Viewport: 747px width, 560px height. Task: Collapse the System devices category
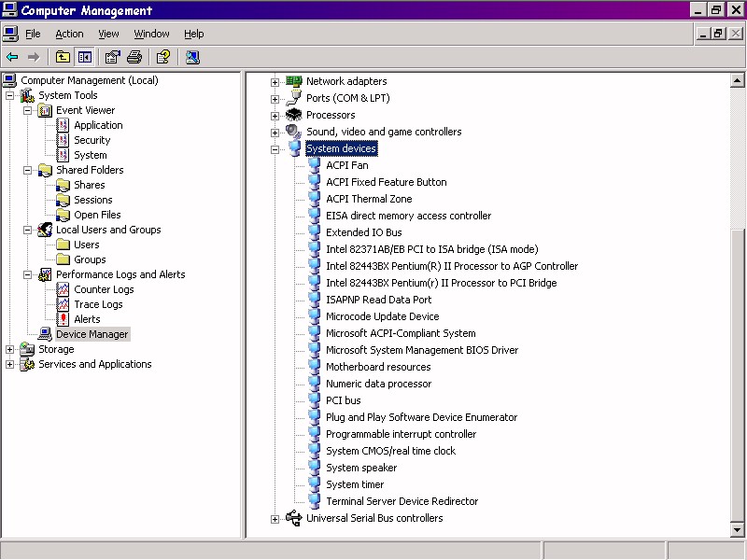(275, 149)
